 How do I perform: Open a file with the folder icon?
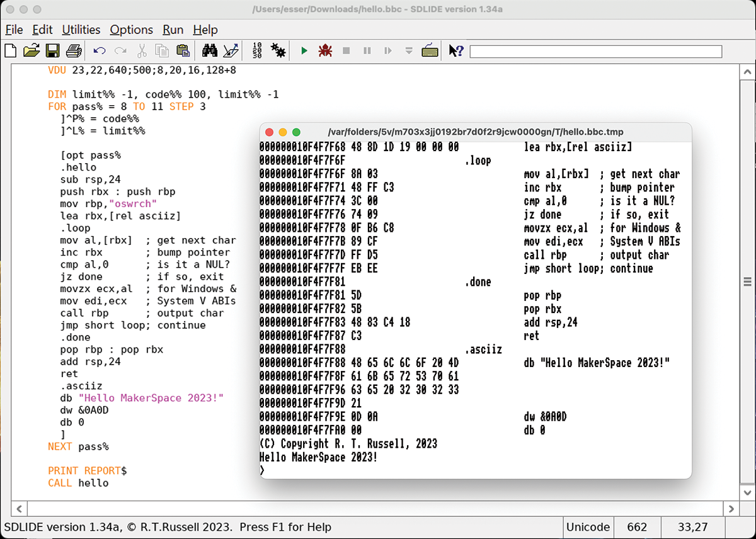[x=31, y=51]
